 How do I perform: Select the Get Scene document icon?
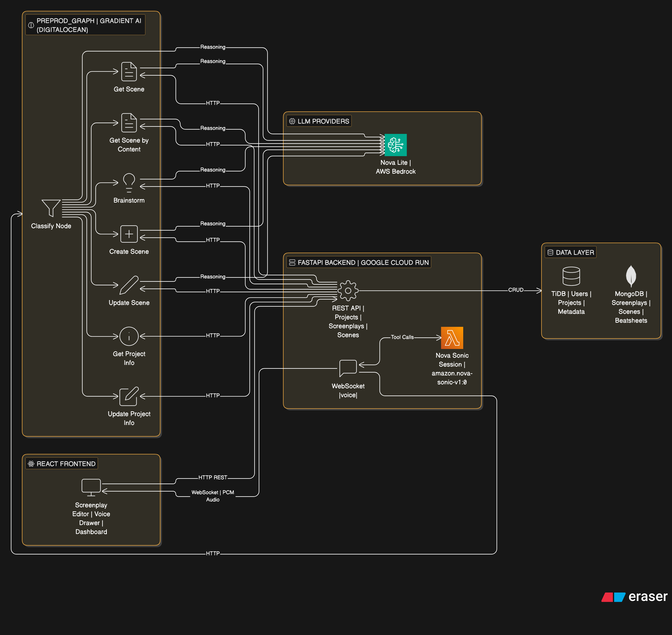tap(129, 71)
